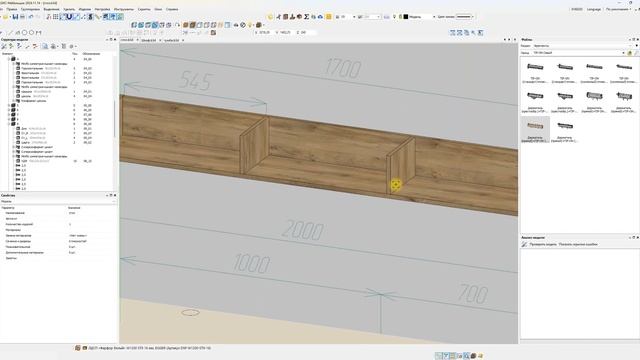Click the first blue view orientation icon
The width and height of the screenshot is (640, 360).
pos(134,25)
